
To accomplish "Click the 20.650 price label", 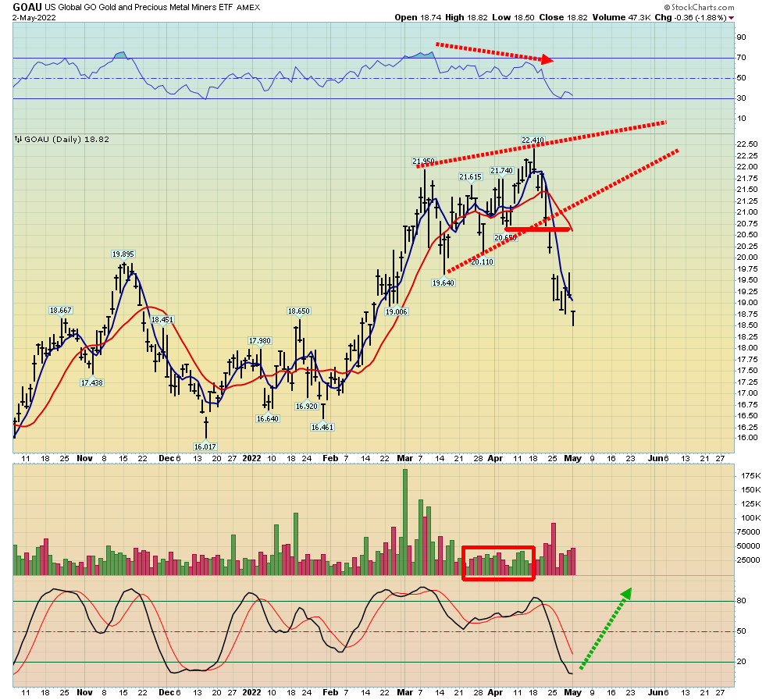I will (505, 237).
